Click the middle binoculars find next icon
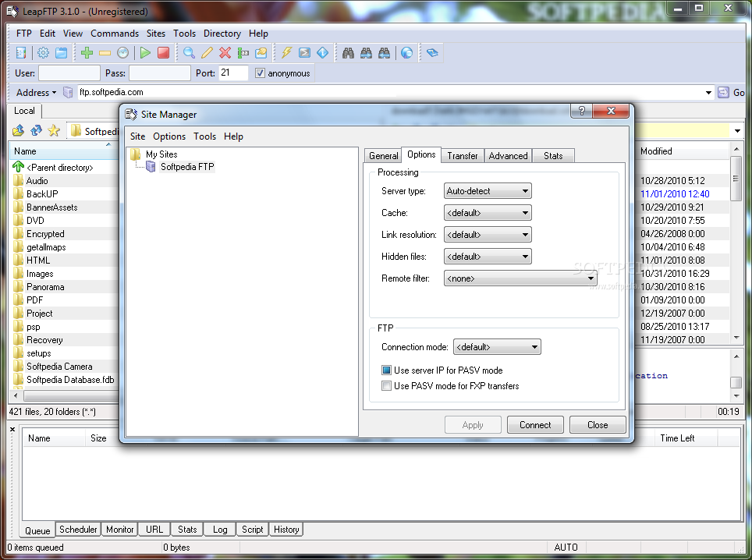 (x=366, y=53)
